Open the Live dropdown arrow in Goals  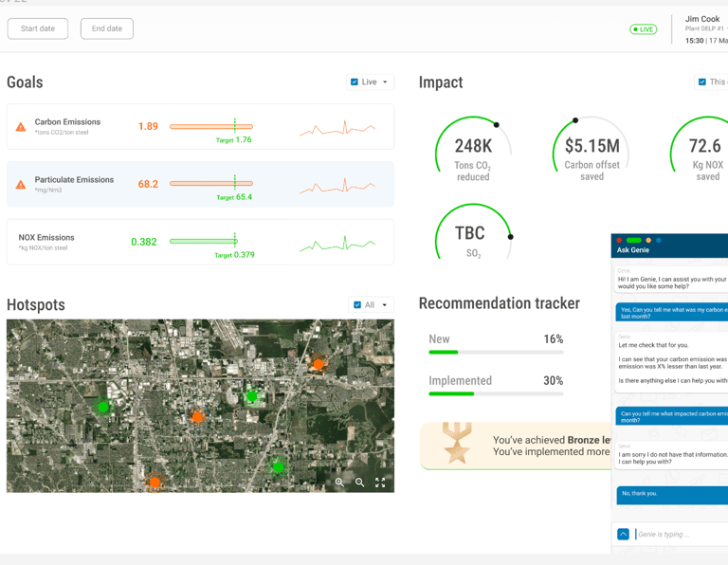[385, 82]
